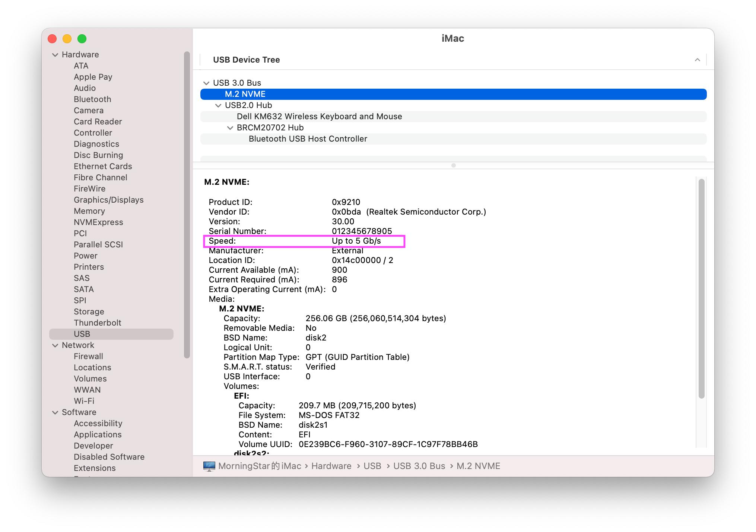Click the yellow minimize window button
This screenshot has width=756, height=532.
click(67, 39)
